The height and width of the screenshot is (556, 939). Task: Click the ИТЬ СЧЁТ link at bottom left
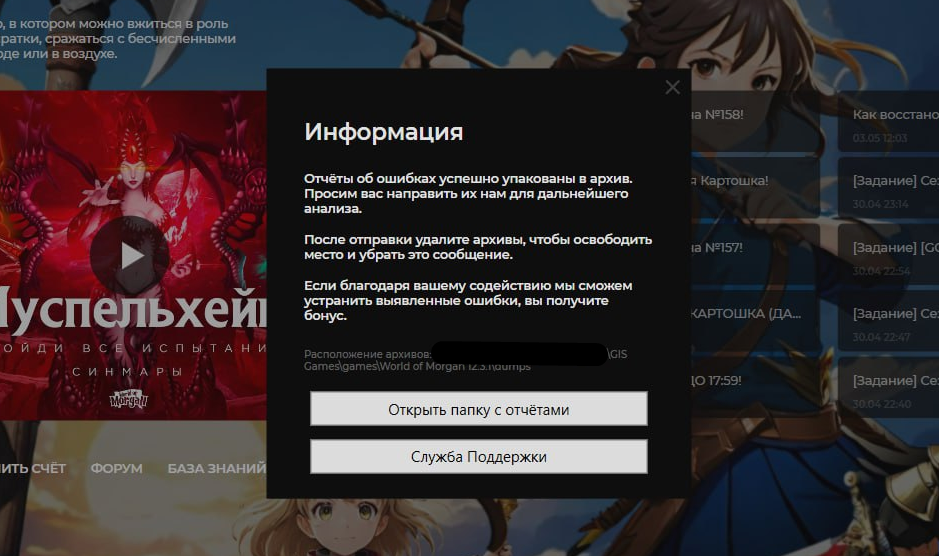(x=33, y=468)
